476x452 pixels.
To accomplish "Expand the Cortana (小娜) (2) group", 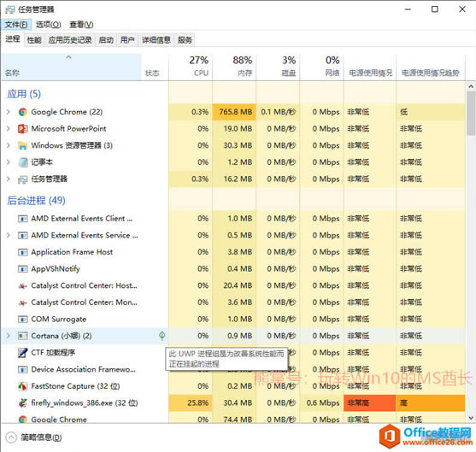I will 9,336.
